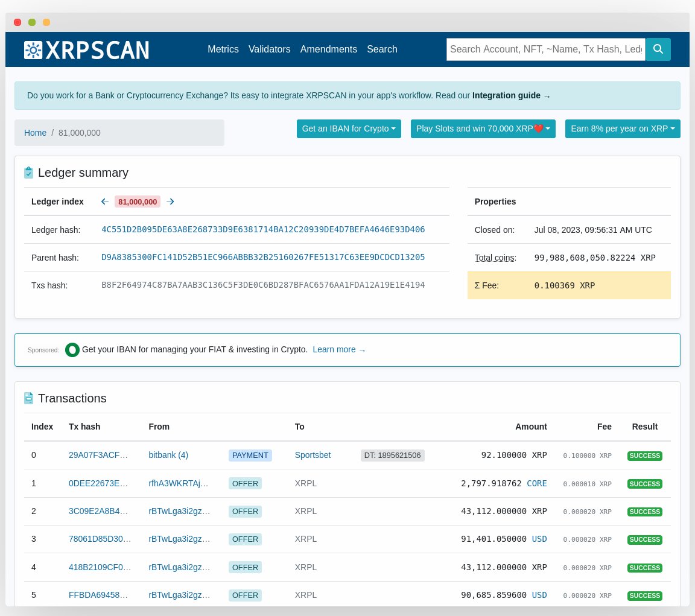Viewport: 695px width, 616px height.
Task: Select the Validators navigation item
Action: (x=269, y=49)
